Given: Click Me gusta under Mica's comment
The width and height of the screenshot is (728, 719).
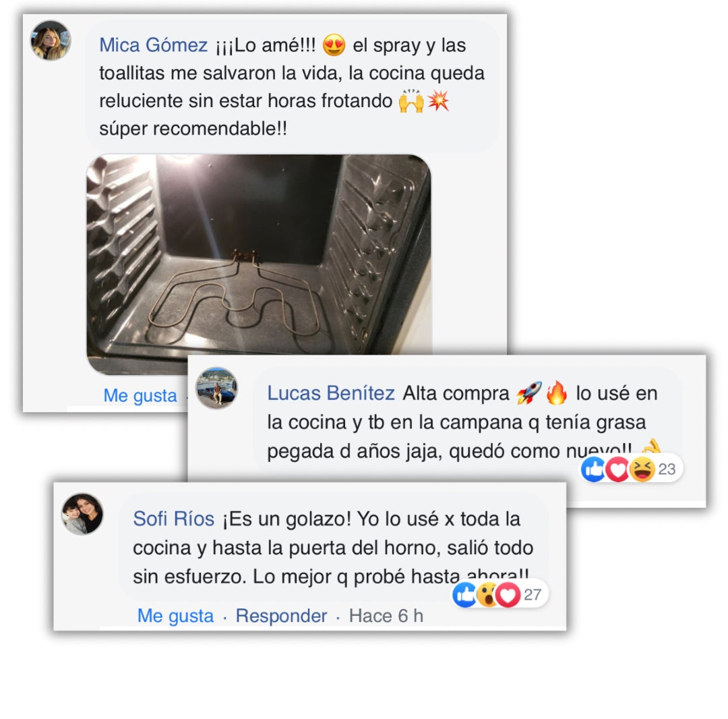Looking at the screenshot, I should click(x=140, y=396).
